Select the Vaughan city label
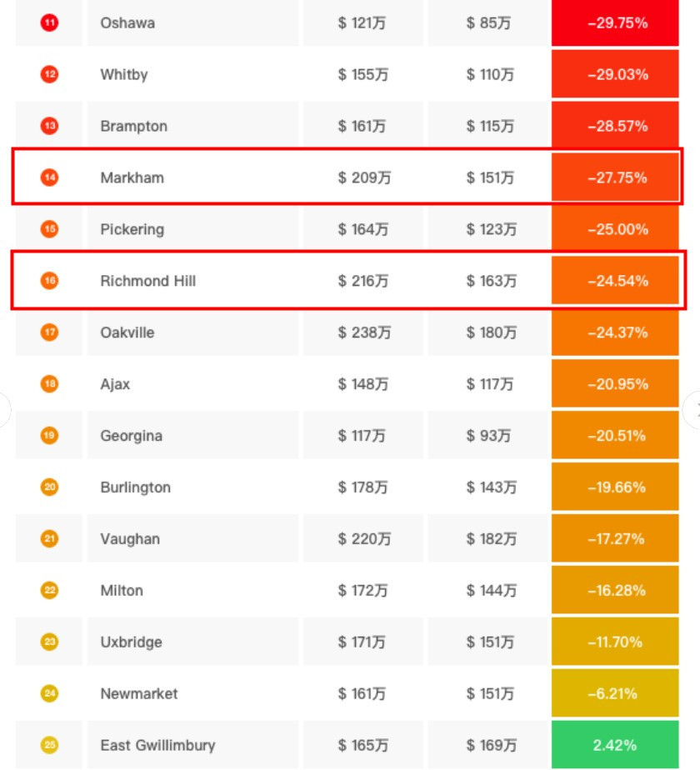Viewport: 700px width, 770px height. [130, 539]
